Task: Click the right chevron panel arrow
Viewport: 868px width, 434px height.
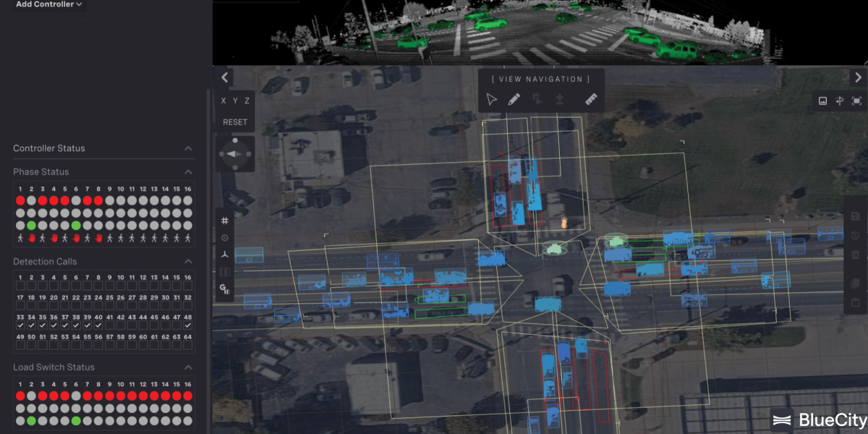Action: click(x=859, y=77)
